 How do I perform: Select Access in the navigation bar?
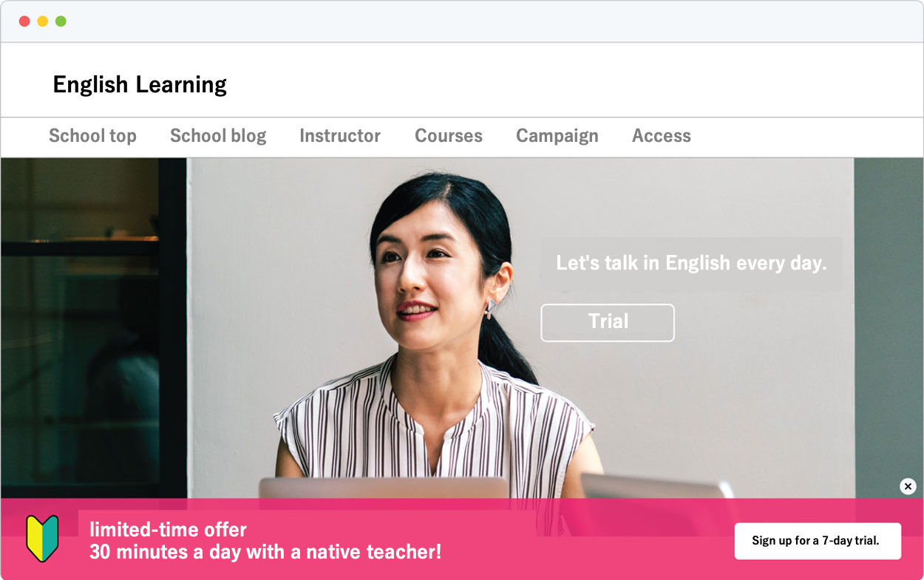[x=662, y=136]
